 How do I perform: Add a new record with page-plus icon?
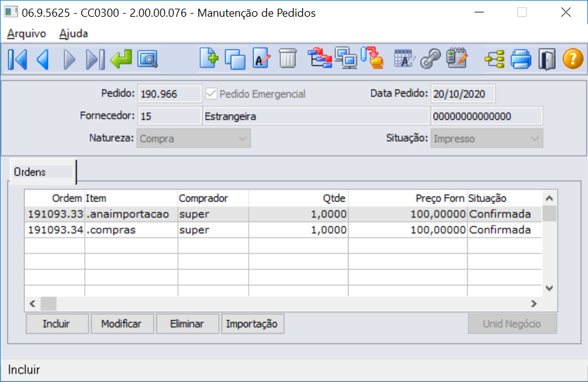(209, 58)
